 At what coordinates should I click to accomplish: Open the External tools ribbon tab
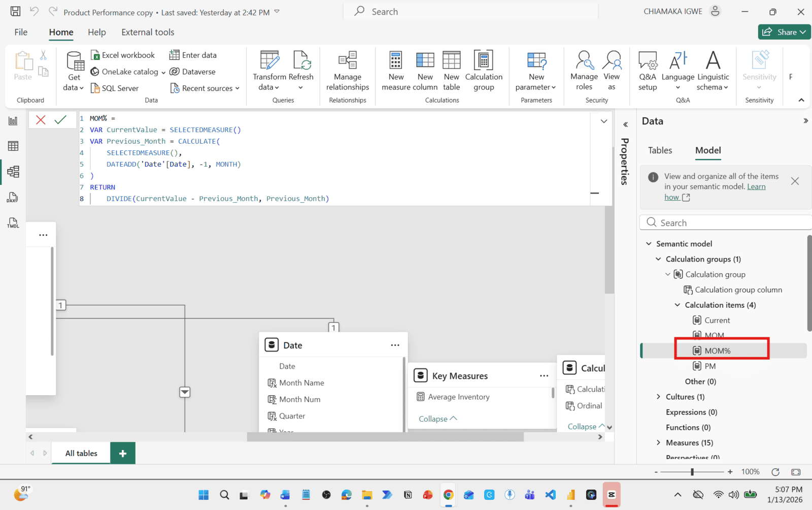coord(148,32)
